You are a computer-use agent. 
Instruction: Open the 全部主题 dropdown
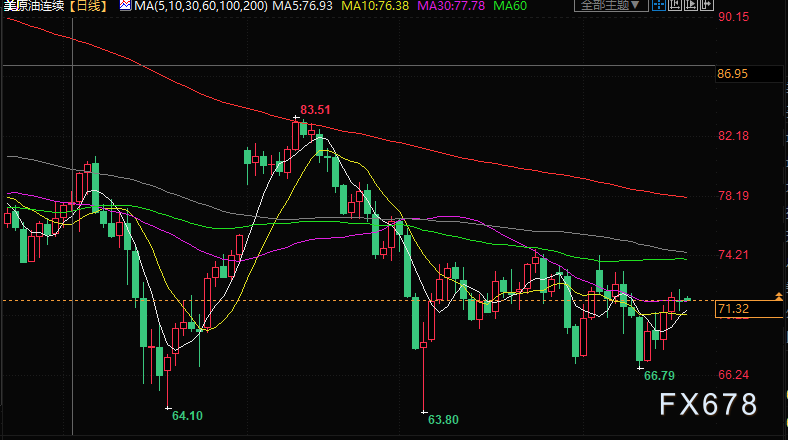click(x=611, y=5)
